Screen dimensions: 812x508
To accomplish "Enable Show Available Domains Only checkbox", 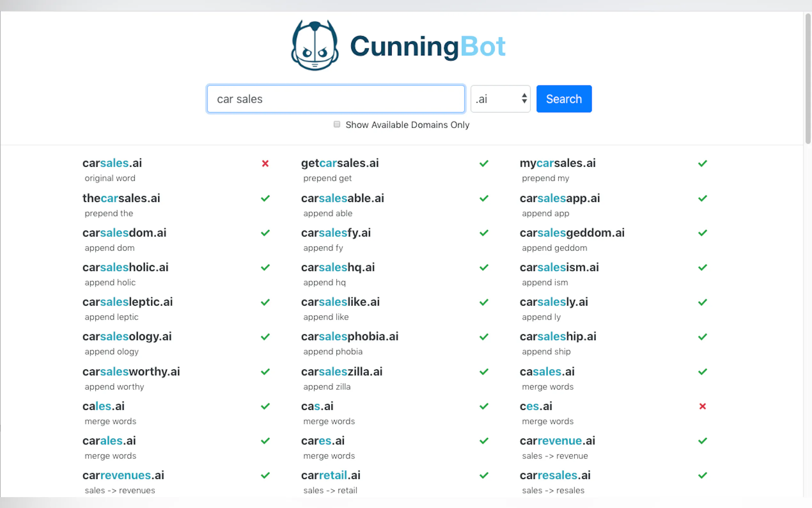I will tap(337, 124).
